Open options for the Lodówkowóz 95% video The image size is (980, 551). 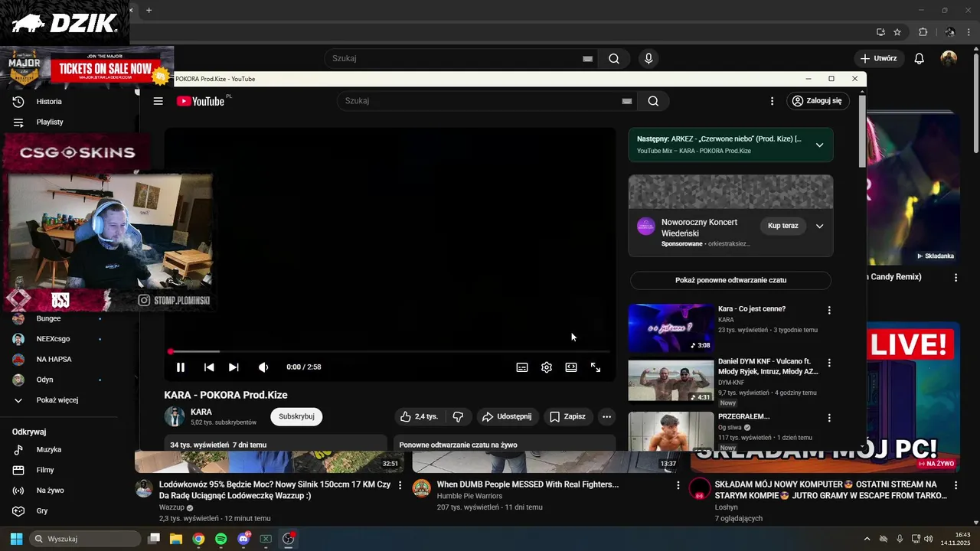[x=400, y=485]
